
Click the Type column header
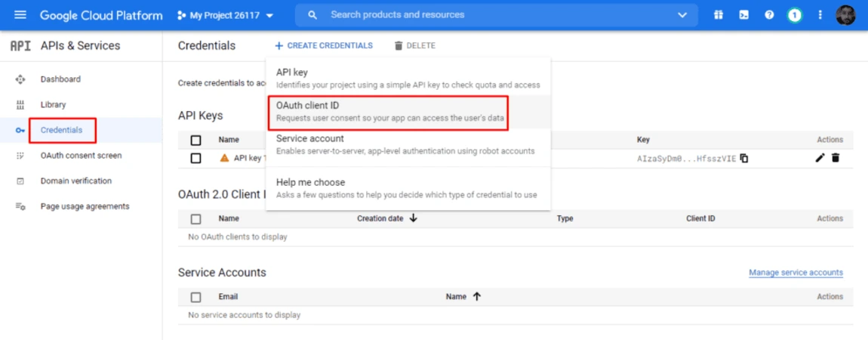[x=565, y=218]
